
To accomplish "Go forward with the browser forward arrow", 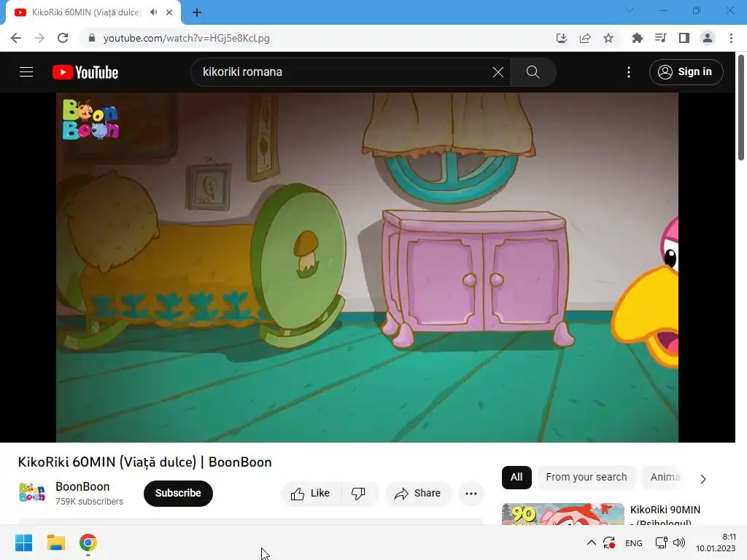I will (x=39, y=38).
